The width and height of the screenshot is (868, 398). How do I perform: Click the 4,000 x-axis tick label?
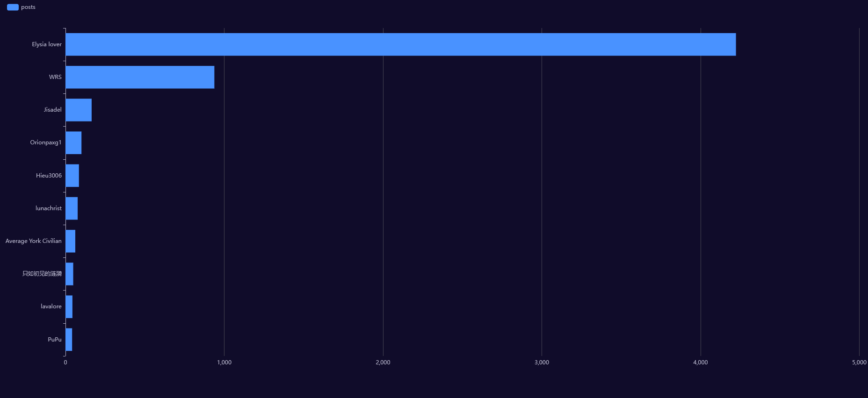point(701,362)
